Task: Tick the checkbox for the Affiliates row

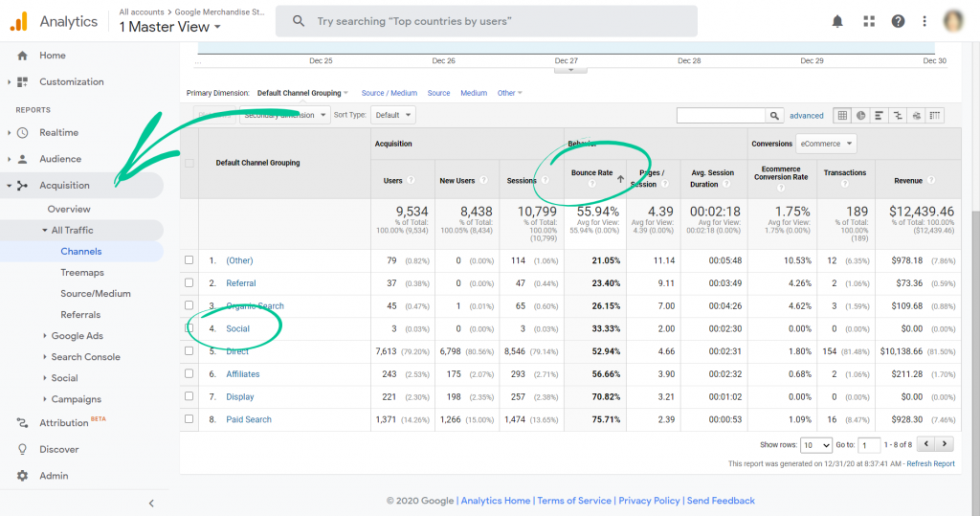Action: [x=189, y=373]
